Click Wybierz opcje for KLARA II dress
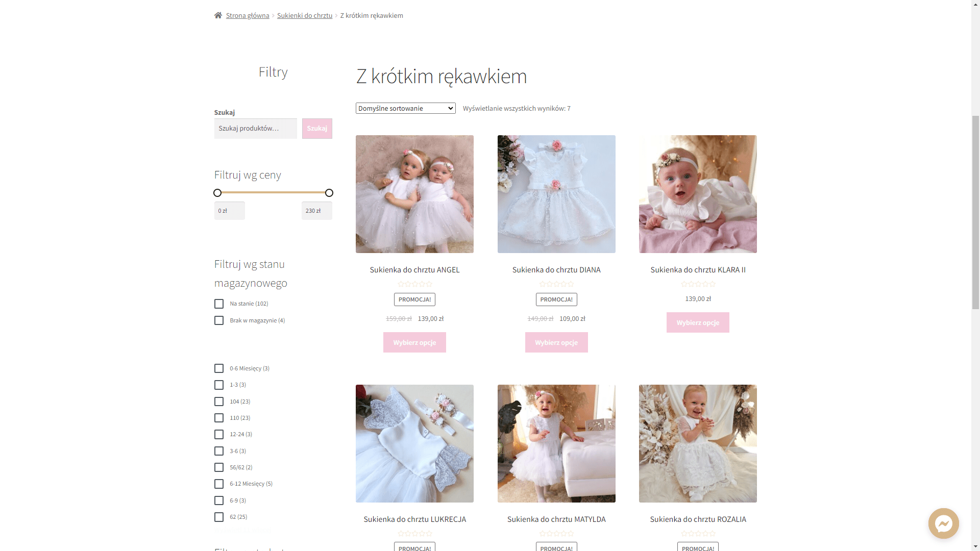The image size is (980, 551). pos(698,322)
